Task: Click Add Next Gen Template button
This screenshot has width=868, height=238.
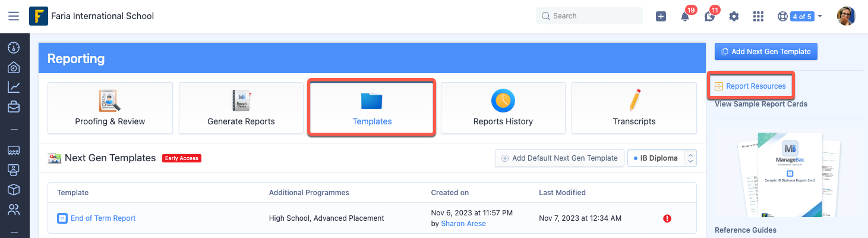Action: pyautogui.click(x=766, y=52)
